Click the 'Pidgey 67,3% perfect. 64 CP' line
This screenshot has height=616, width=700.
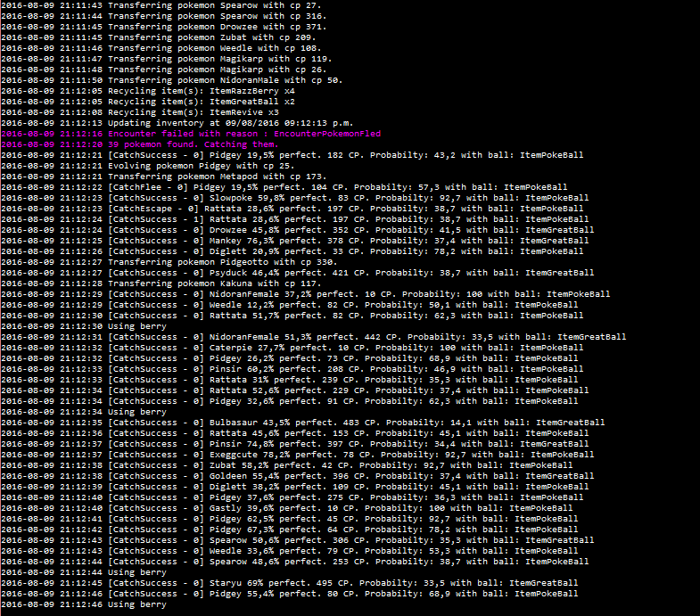(289, 530)
